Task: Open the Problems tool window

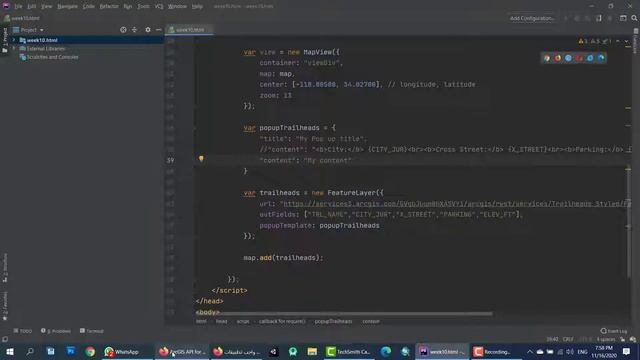Action: tap(56, 331)
